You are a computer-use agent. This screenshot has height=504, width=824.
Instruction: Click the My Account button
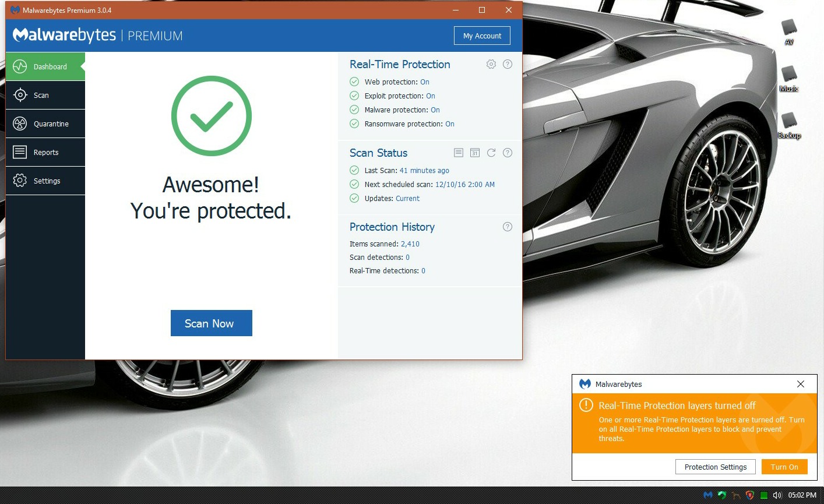click(x=482, y=36)
